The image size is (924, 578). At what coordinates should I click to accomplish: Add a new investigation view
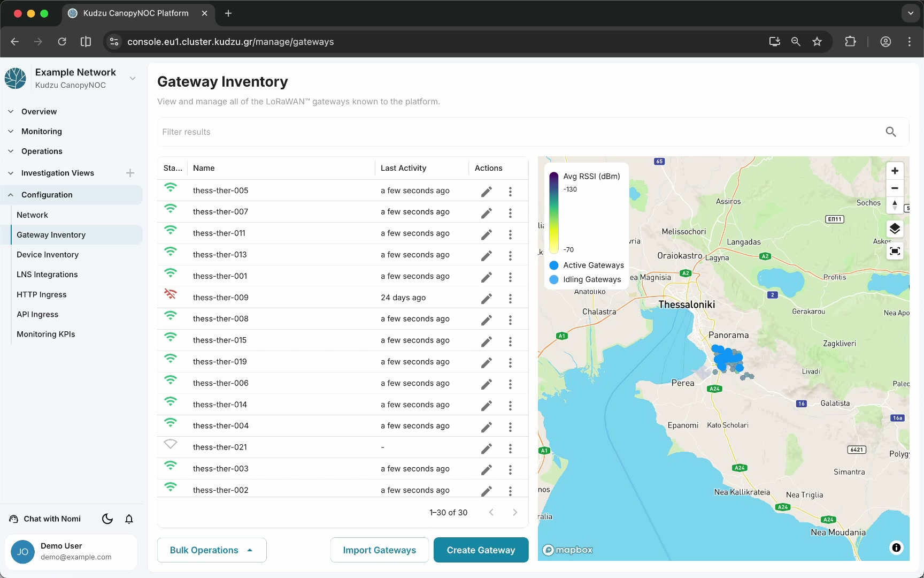[130, 173]
